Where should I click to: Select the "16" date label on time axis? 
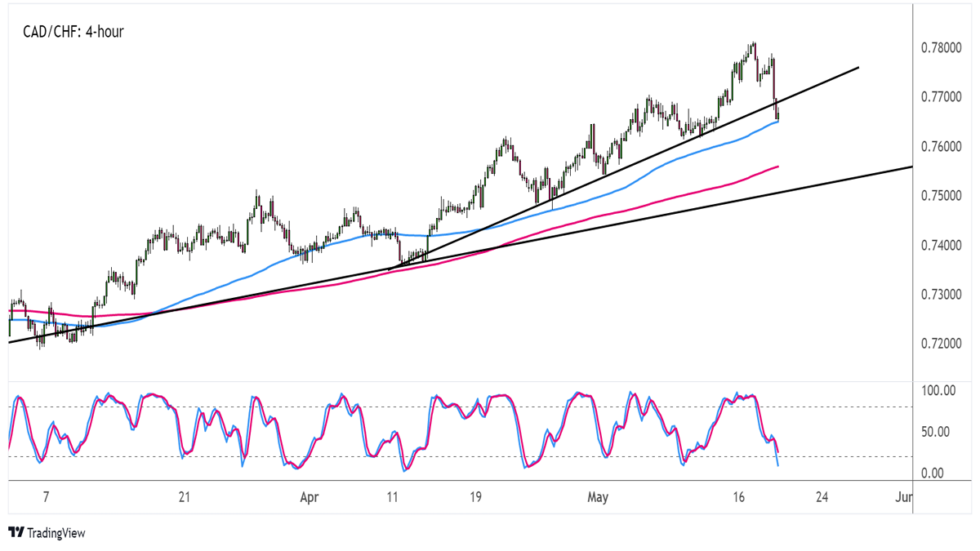[739, 497]
